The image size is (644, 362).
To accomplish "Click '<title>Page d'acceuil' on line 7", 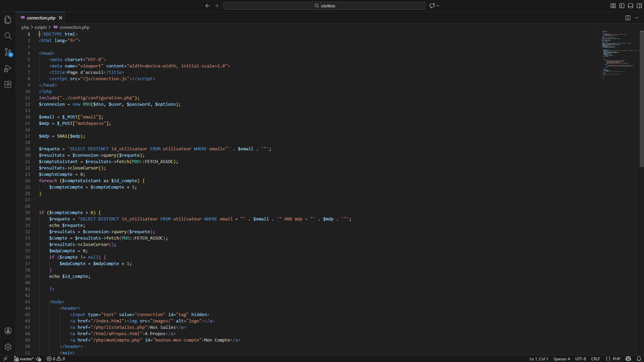I will (77, 72).
